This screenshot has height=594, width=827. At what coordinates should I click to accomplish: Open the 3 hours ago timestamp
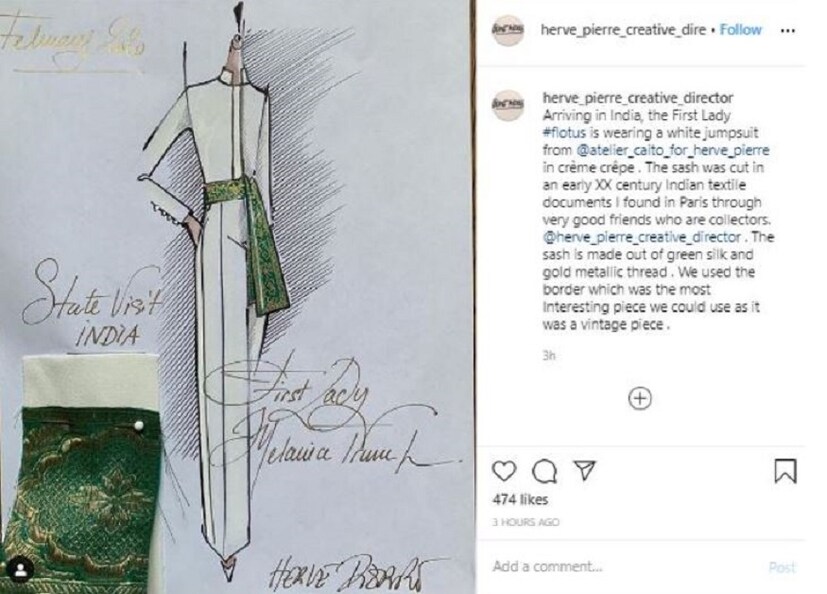(525, 522)
